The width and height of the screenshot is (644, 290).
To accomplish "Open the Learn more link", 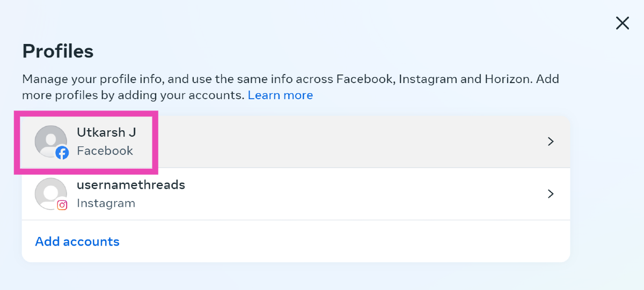I will click(x=280, y=95).
